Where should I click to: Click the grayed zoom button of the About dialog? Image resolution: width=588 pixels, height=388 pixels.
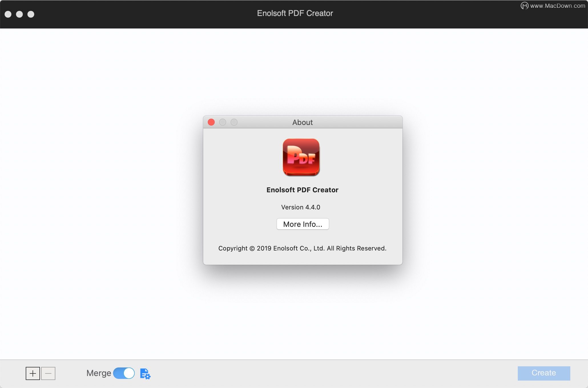pos(234,122)
